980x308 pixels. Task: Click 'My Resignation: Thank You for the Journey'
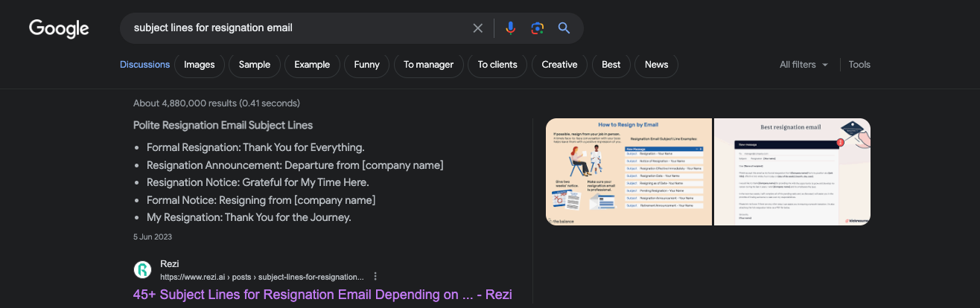click(249, 217)
